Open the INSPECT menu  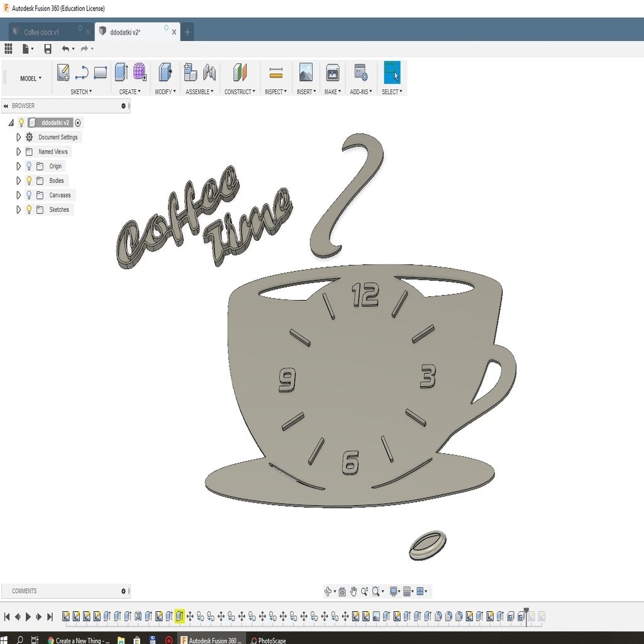click(275, 92)
